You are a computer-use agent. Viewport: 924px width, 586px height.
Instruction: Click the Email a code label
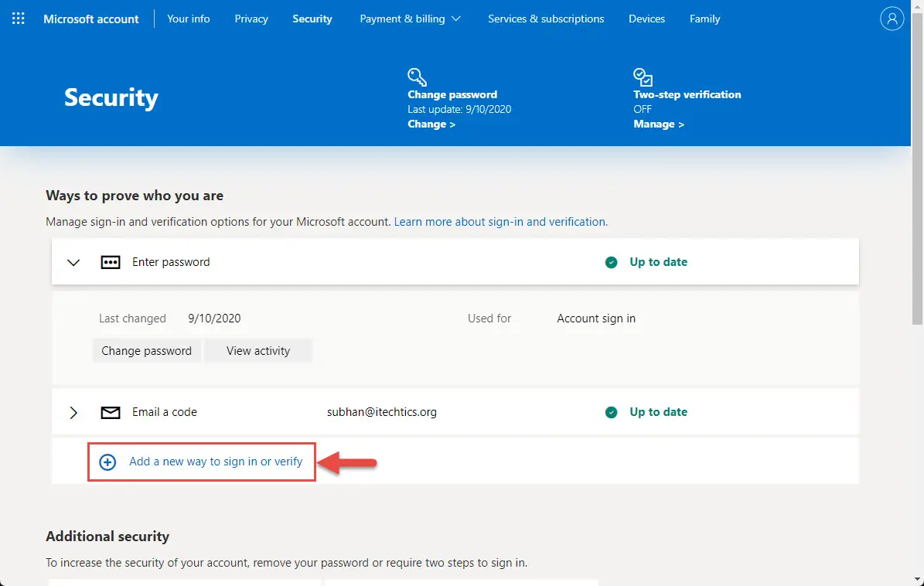tap(165, 412)
